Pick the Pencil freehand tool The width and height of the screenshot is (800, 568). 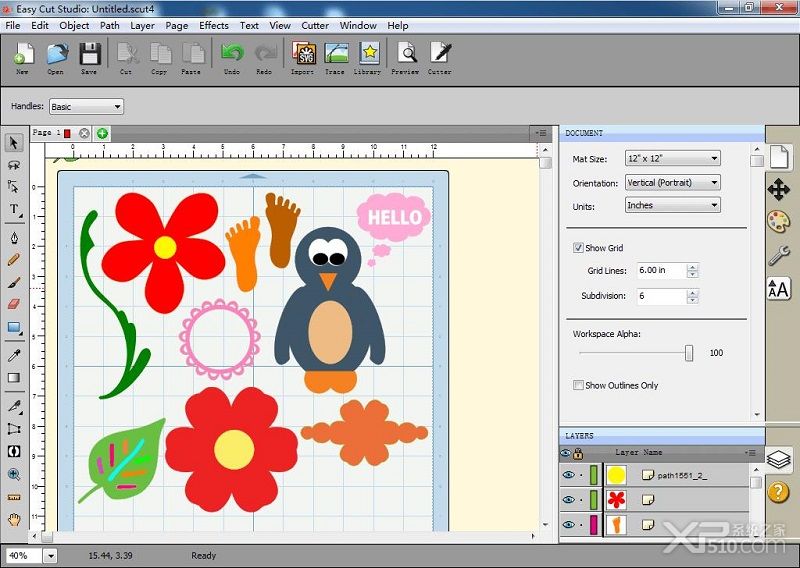coord(14,260)
